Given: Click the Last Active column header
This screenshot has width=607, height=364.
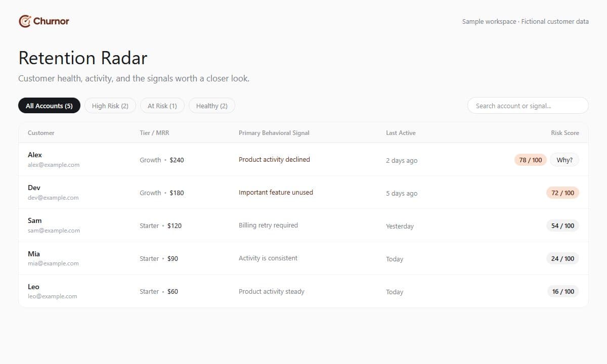Looking at the screenshot, I should tap(401, 133).
